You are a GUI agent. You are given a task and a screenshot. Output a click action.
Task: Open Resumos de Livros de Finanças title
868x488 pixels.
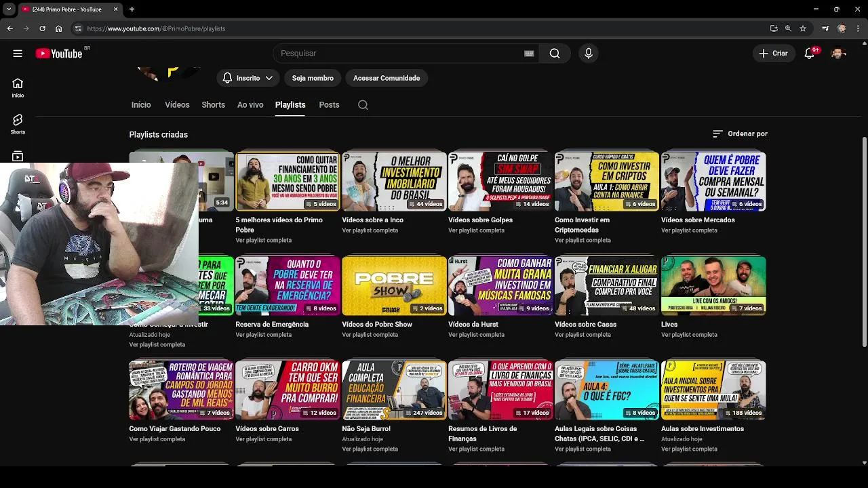click(x=483, y=434)
